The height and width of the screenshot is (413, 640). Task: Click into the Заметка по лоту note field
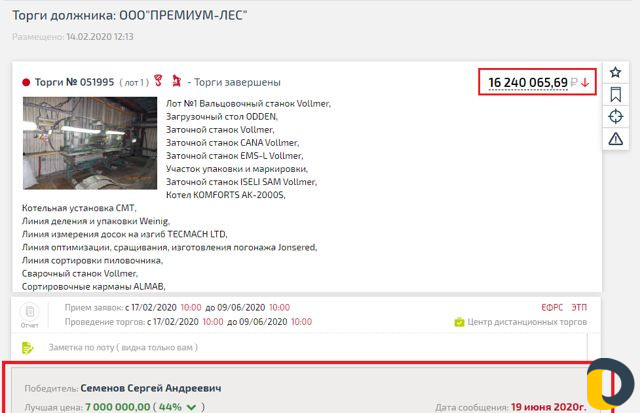(316, 347)
